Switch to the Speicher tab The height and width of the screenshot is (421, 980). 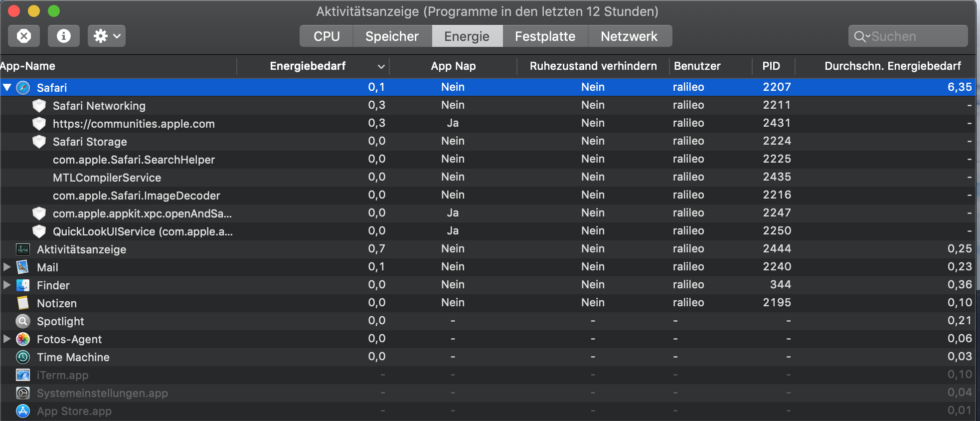(392, 36)
